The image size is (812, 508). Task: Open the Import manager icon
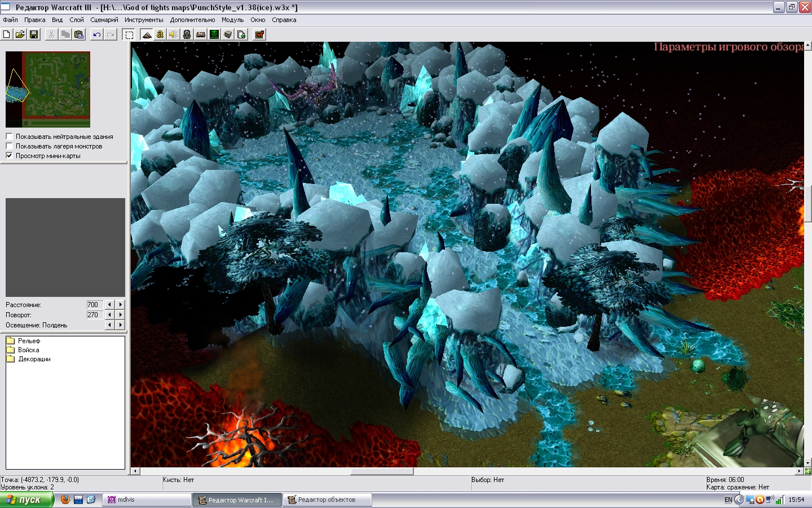coord(241,34)
